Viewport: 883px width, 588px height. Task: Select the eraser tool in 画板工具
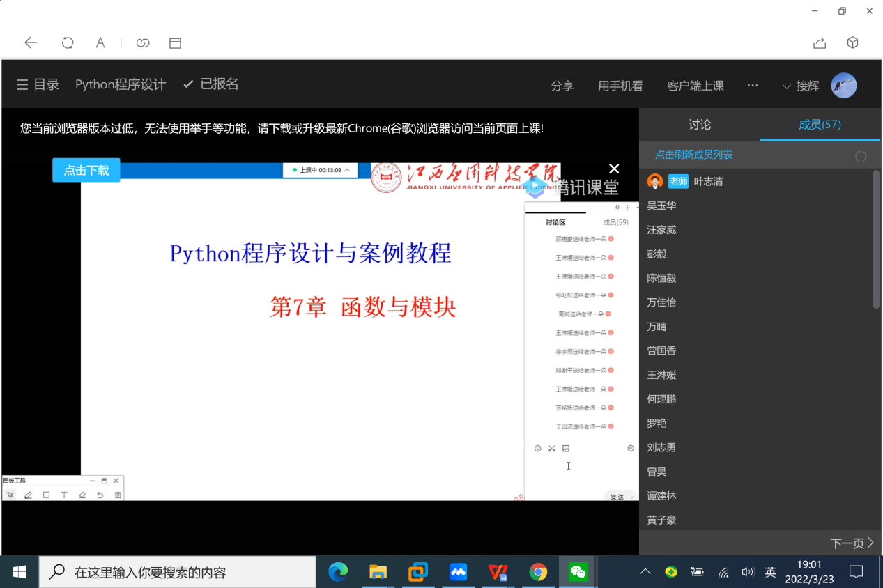click(82, 495)
